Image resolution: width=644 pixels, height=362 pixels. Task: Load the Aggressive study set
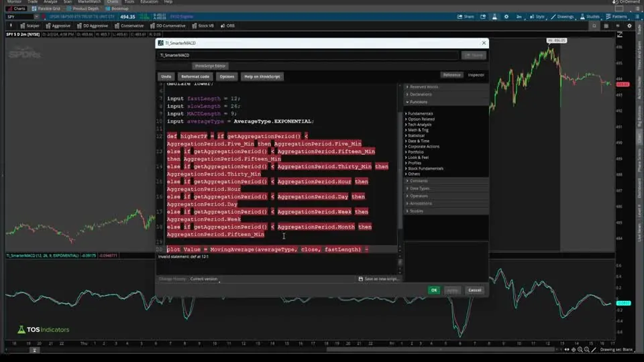(58, 25)
